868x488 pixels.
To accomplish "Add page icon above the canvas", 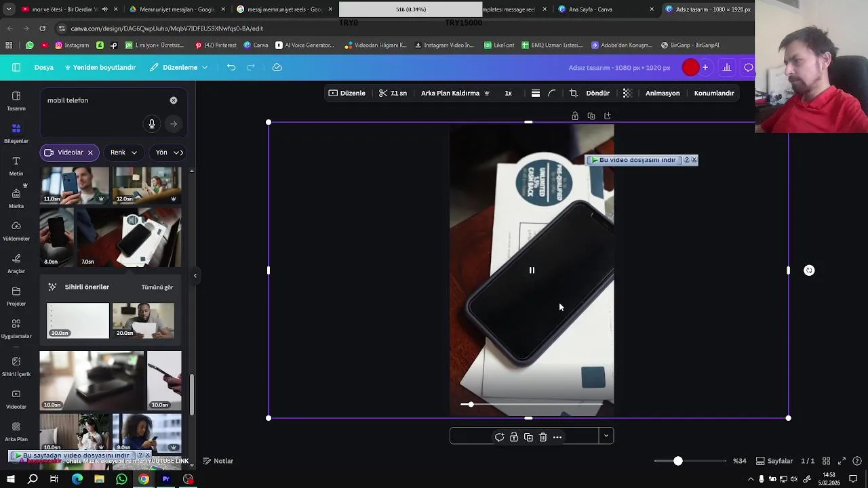I will pyautogui.click(x=608, y=116).
